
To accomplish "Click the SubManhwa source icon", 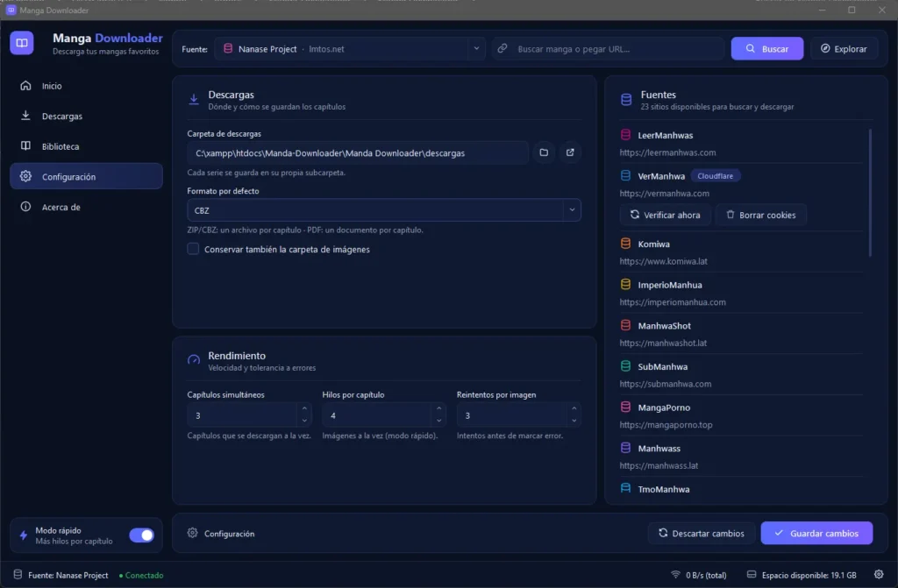I will click(x=625, y=365).
